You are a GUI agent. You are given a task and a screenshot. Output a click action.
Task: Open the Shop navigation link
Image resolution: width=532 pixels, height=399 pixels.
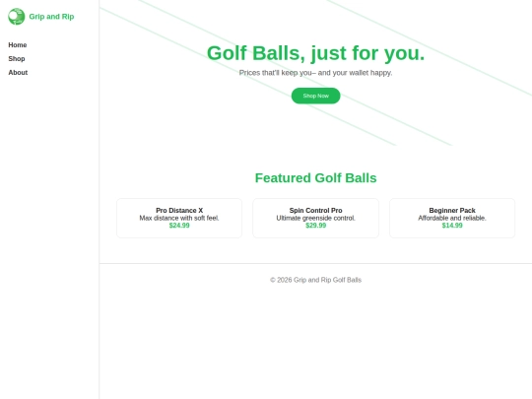(17, 59)
